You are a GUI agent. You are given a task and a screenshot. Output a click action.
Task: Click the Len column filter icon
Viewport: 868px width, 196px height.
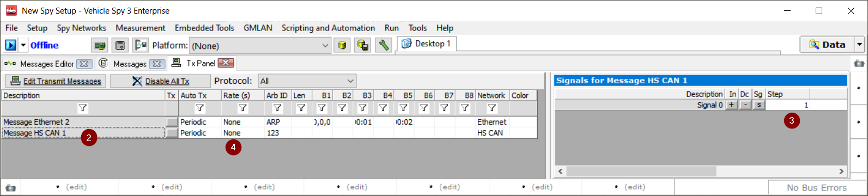point(301,108)
